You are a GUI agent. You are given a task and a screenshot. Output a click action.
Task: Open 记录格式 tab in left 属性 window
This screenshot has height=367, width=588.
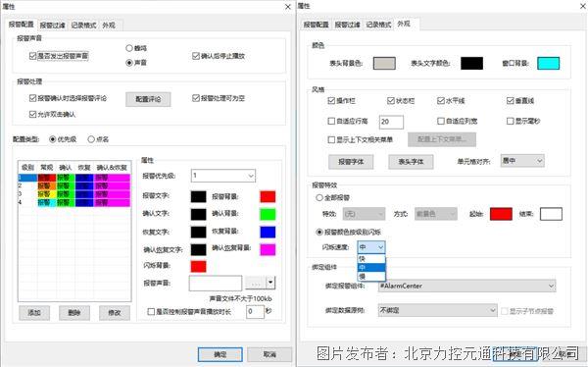[x=83, y=26]
